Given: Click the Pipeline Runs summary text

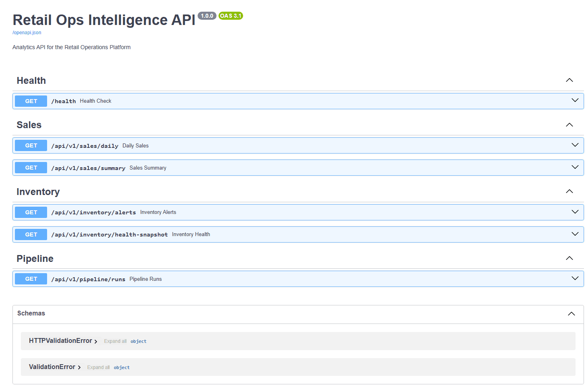Looking at the screenshot, I should (146, 279).
